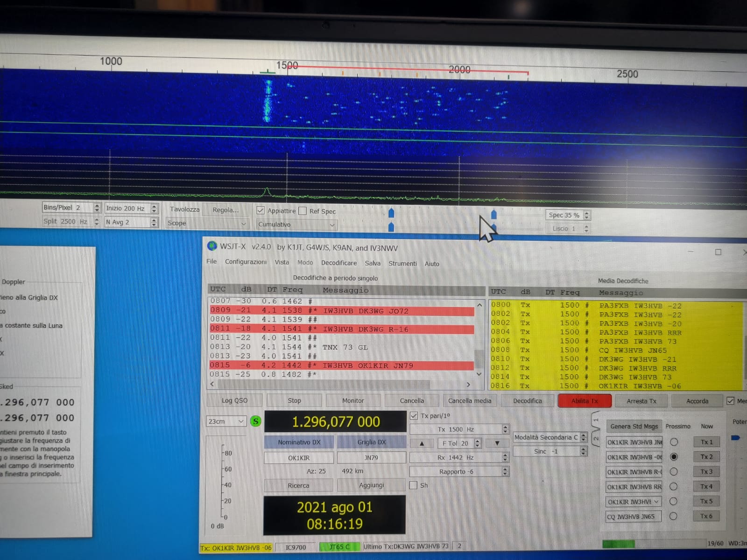Click the Monitor button
The width and height of the screenshot is (747, 560).
353,400
